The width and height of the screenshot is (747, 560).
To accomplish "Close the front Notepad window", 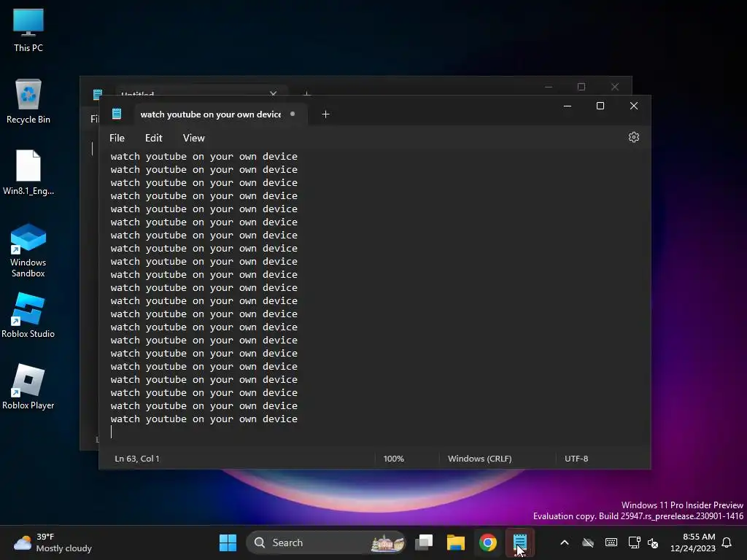I will [634, 106].
